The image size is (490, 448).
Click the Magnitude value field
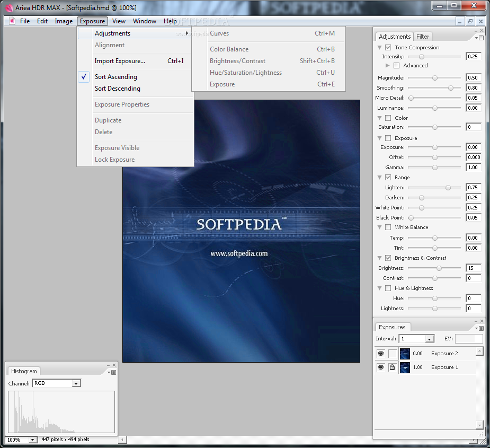coord(473,77)
